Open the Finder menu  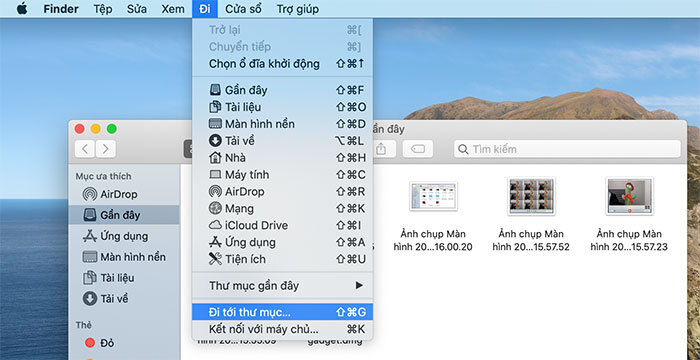[x=61, y=9]
